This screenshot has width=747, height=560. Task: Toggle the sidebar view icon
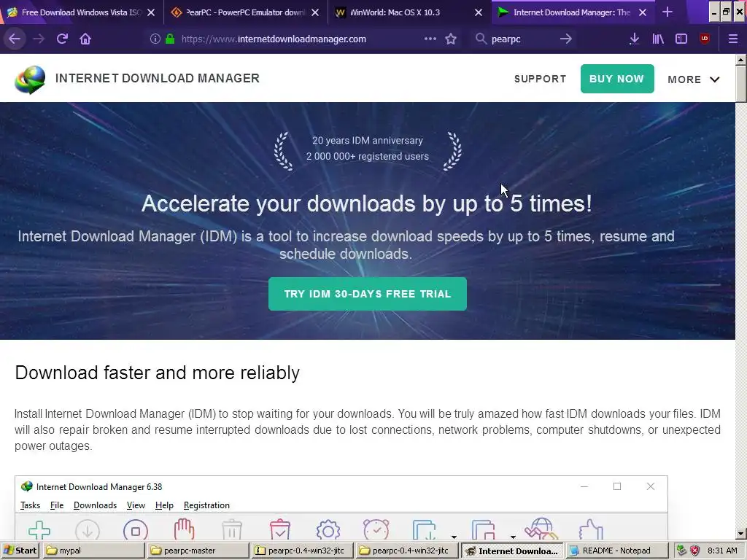(681, 39)
